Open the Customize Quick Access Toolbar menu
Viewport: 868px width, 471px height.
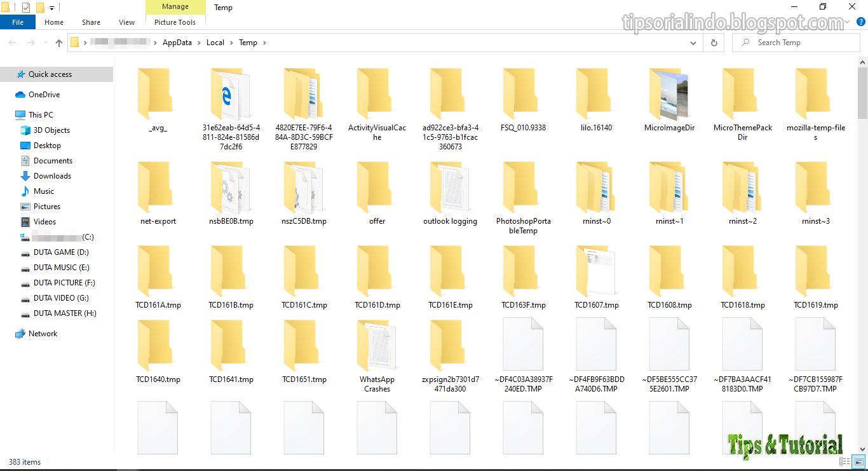pos(51,7)
